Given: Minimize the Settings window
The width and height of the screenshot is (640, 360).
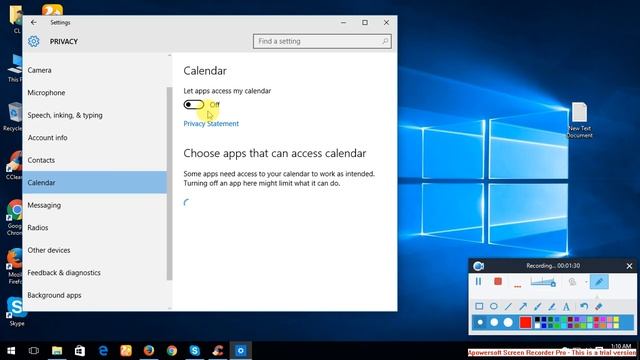Looking at the screenshot, I should pyautogui.click(x=343, y=23).
